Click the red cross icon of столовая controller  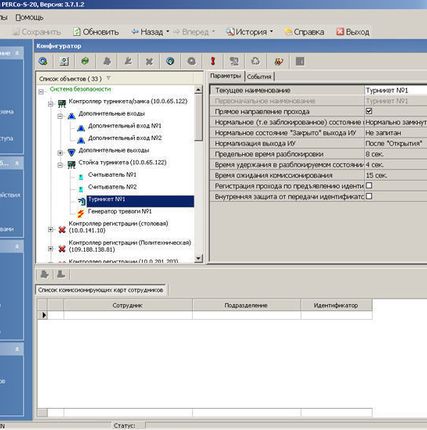point(62,230)
